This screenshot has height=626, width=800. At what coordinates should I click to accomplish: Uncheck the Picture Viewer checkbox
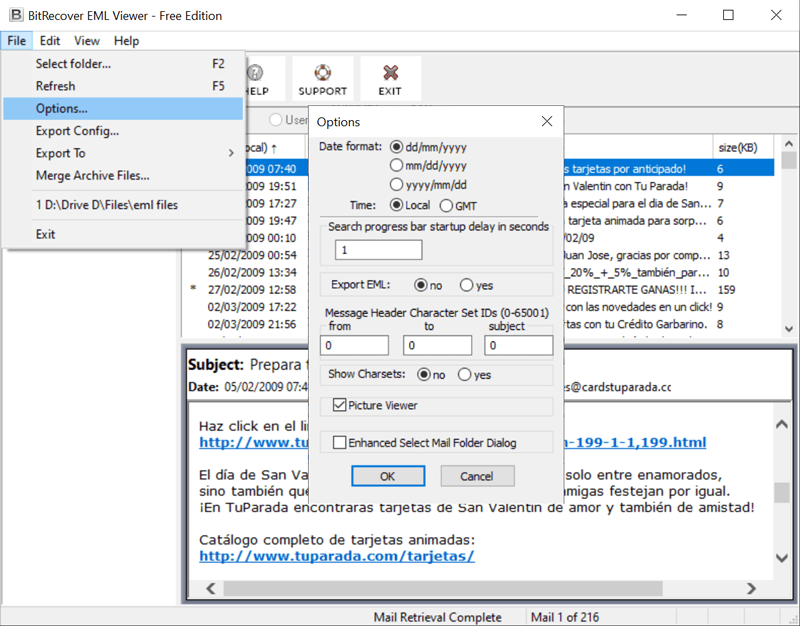(x=339, y=405)
